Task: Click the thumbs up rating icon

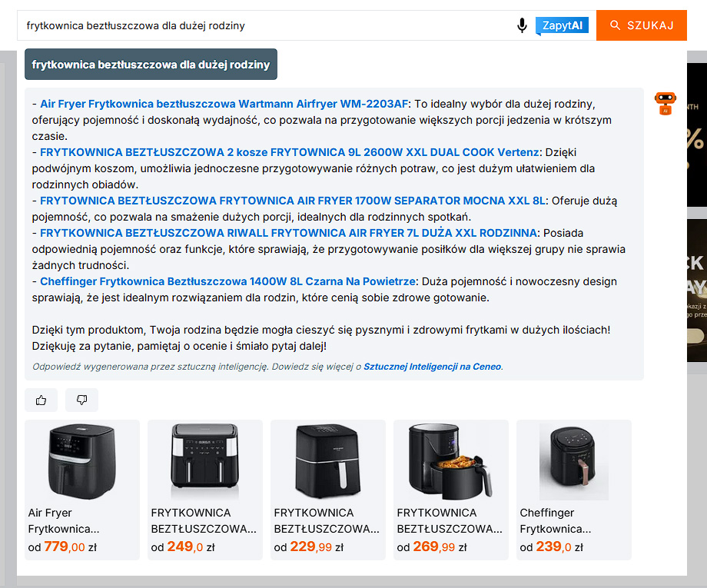Action: pos(41,400)
